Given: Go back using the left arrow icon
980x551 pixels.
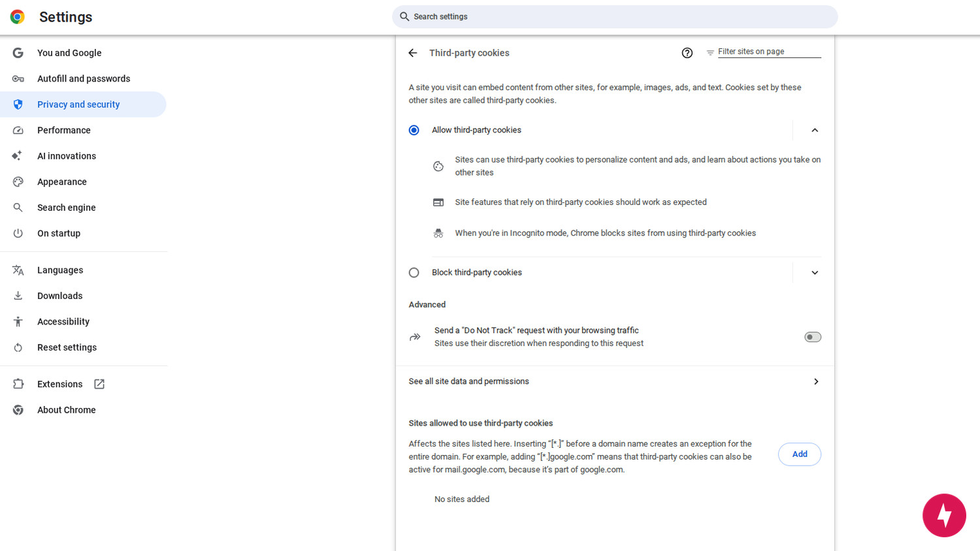Looking at the screenshot, I should pos(413,53).
